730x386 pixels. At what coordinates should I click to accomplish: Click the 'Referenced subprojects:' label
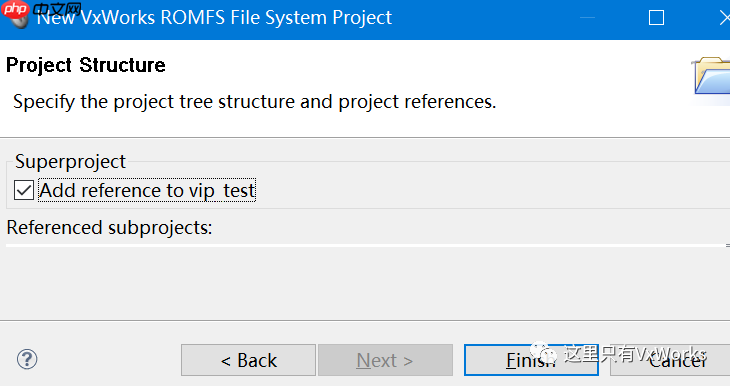(109, 228)
